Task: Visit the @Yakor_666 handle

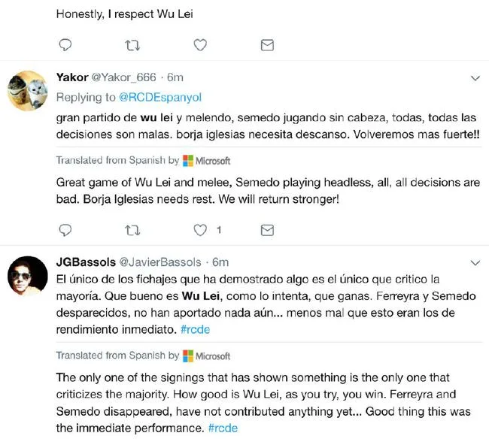Action: [x=123, y=77]
